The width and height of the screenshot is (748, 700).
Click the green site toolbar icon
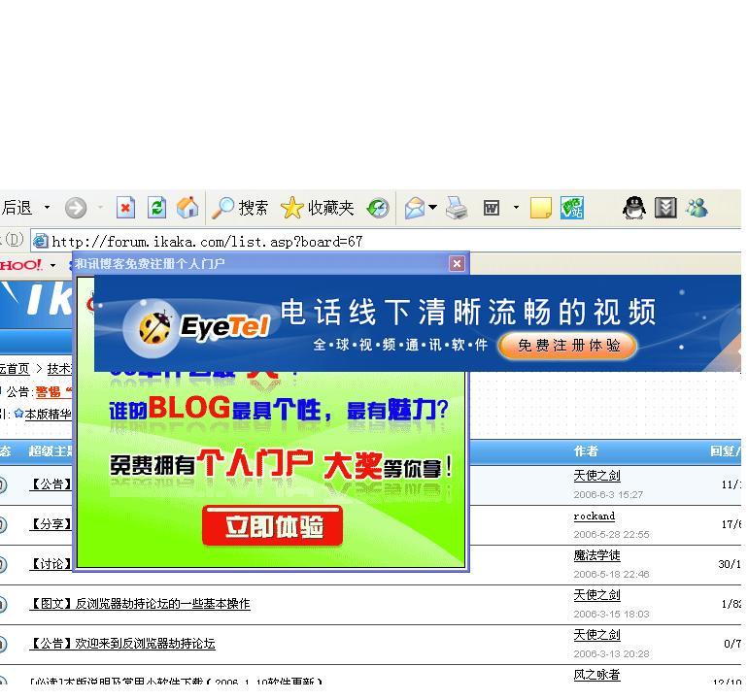tap(572, 208)
